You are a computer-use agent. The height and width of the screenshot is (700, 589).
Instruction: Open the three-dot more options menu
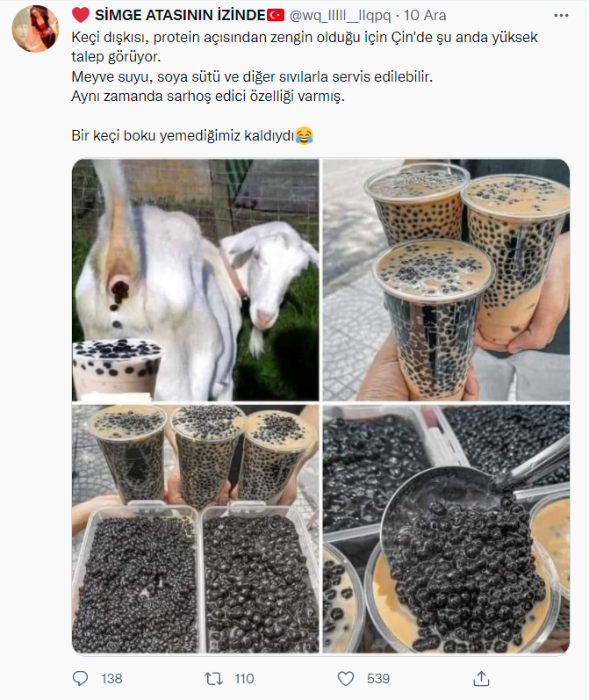(x=561, y=15)
